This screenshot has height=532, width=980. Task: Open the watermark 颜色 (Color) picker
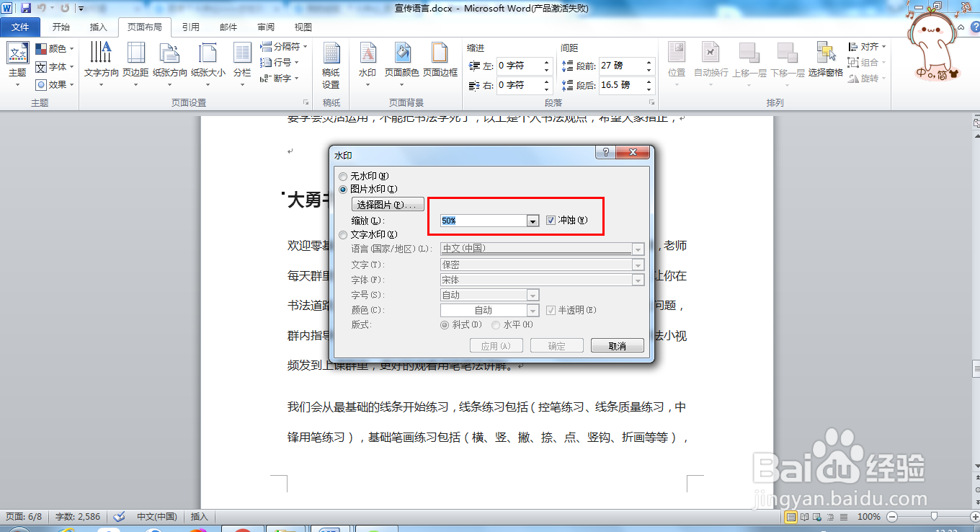tap(532, 309)
